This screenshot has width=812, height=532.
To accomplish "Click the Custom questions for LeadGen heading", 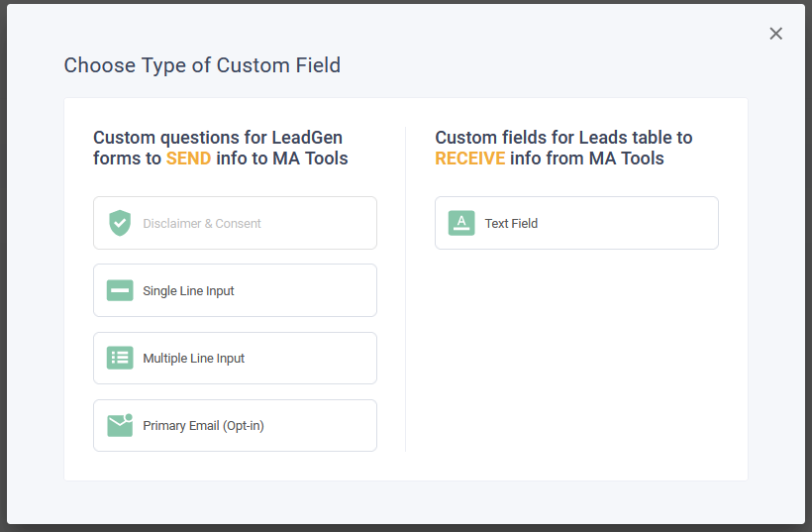I will [x=218, y=138].
